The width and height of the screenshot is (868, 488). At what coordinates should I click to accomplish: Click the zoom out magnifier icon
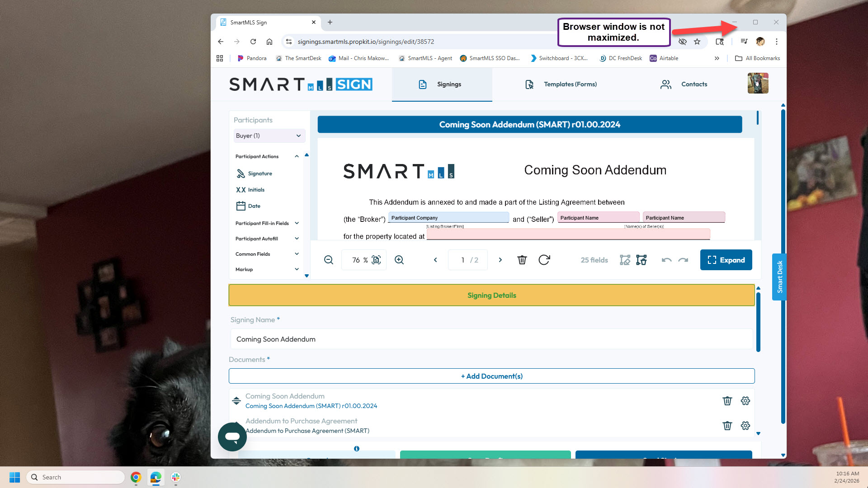[x=329, y=260]
